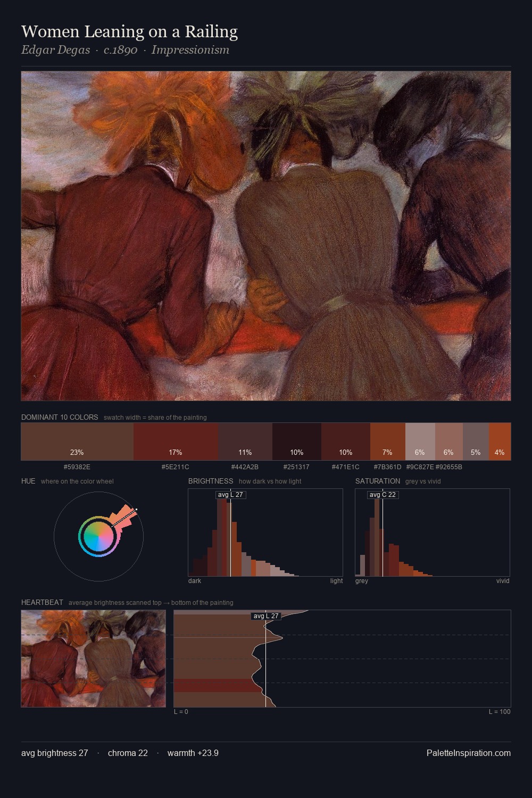Click 'swatch width = share of the painting'
This screenshot has height=798, width=532.
tap(155, 418)
